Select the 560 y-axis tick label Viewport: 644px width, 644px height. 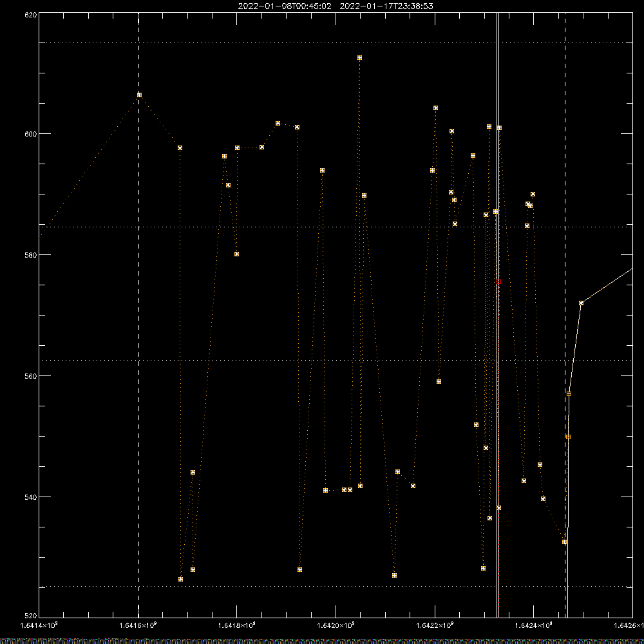coord(31,376)
